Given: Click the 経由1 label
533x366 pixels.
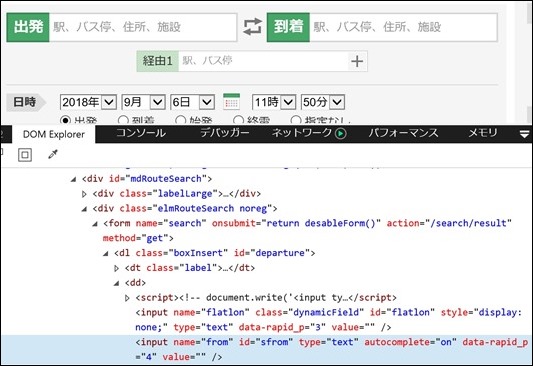Looking at the screenshot, I should point(158,61).
